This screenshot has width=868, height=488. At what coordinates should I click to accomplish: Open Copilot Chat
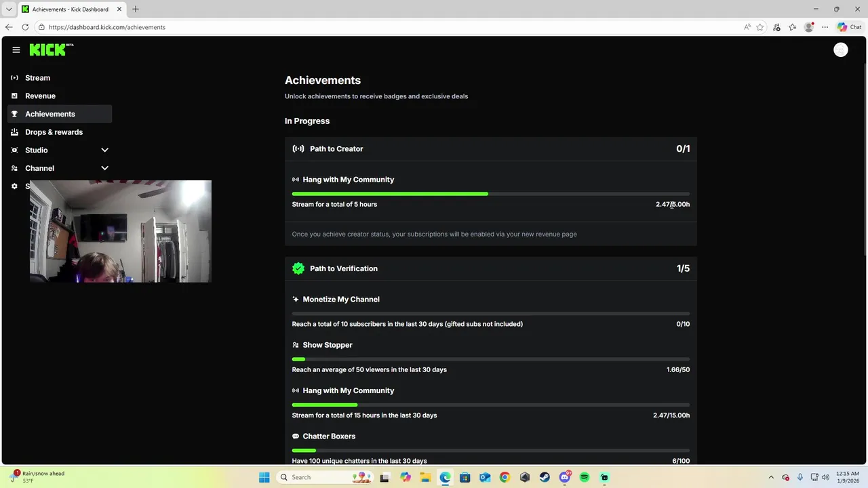click(x=850, y=27)
